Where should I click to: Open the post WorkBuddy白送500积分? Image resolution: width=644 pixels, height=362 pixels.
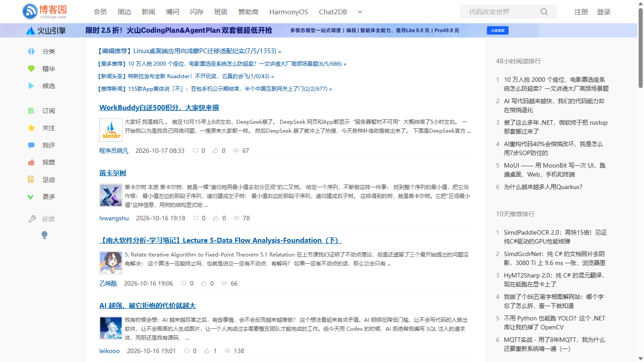[159, 108]
